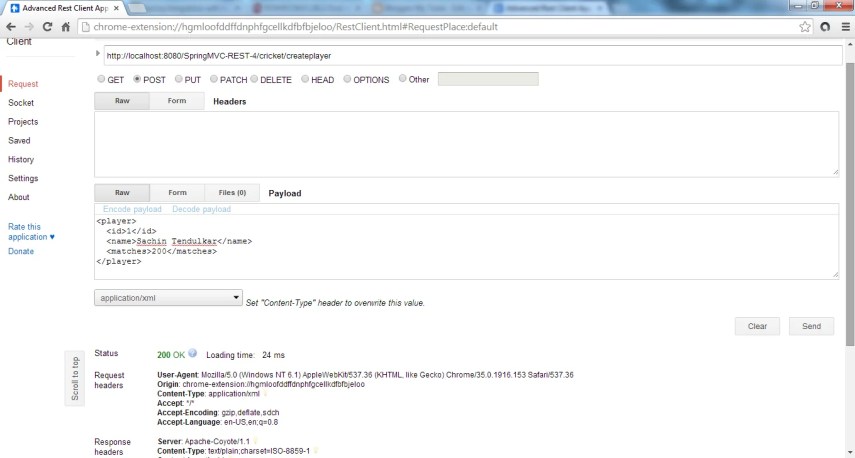Open Settings in the sidebar
This screenshot has width=855, height=458.
[x=23, y=178]
